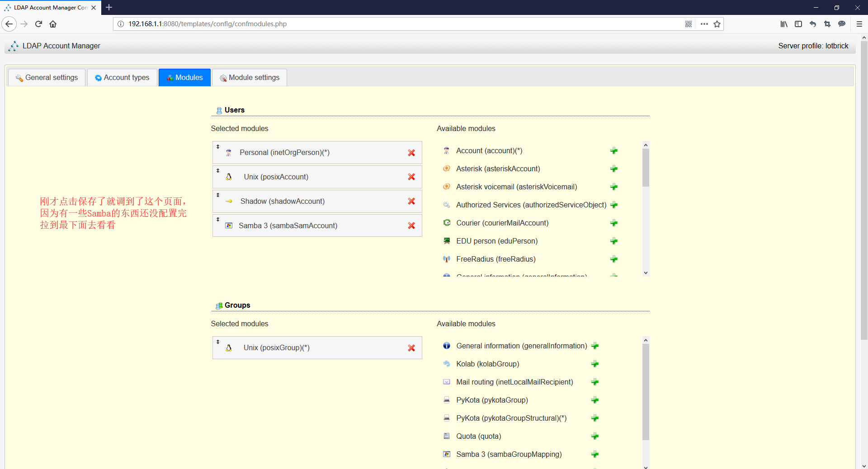
Task: Click Personal (inetOrgPerson)(*) module text
Action: pyautogui.click(x=284, y=153)
